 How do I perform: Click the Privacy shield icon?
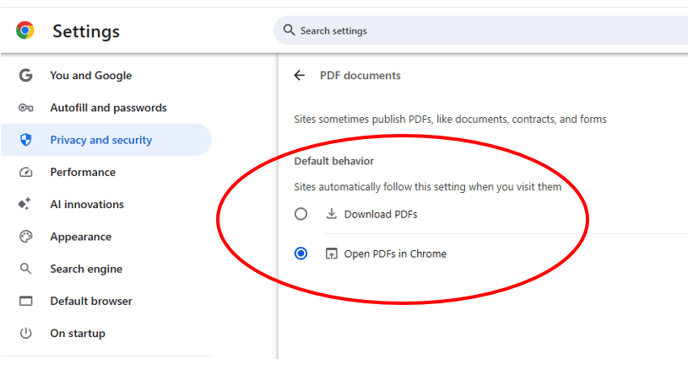click(26, 140)
